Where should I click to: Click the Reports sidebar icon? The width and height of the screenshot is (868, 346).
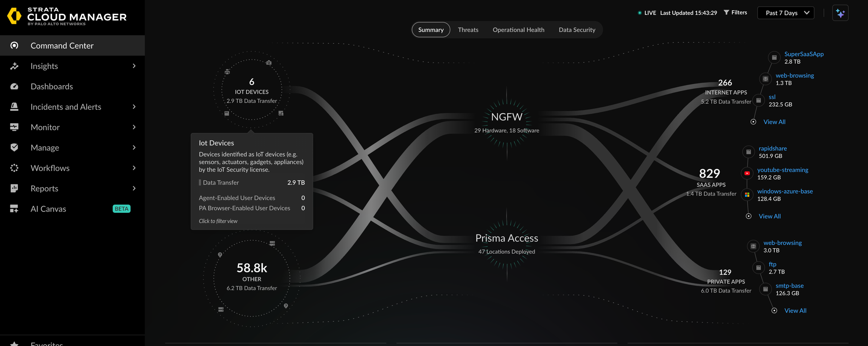(14, 188)
